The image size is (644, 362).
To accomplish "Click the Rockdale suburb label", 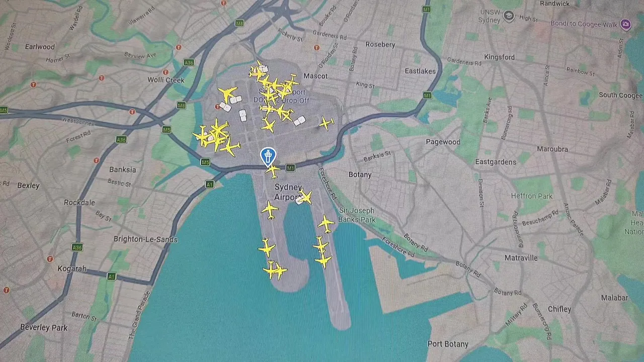I will click(x=79, y=203).
